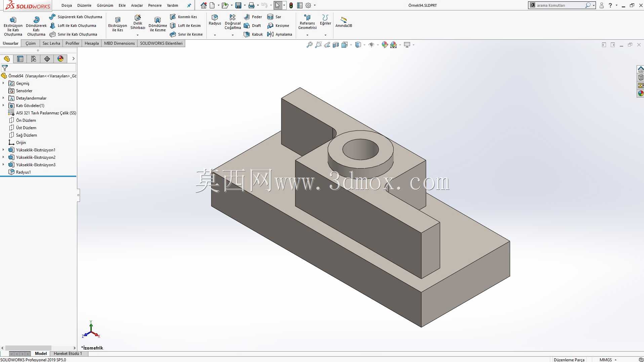Screen dimensions: 644x362
Task: Open the Araçlar menu
Action: tap(137, 5)
